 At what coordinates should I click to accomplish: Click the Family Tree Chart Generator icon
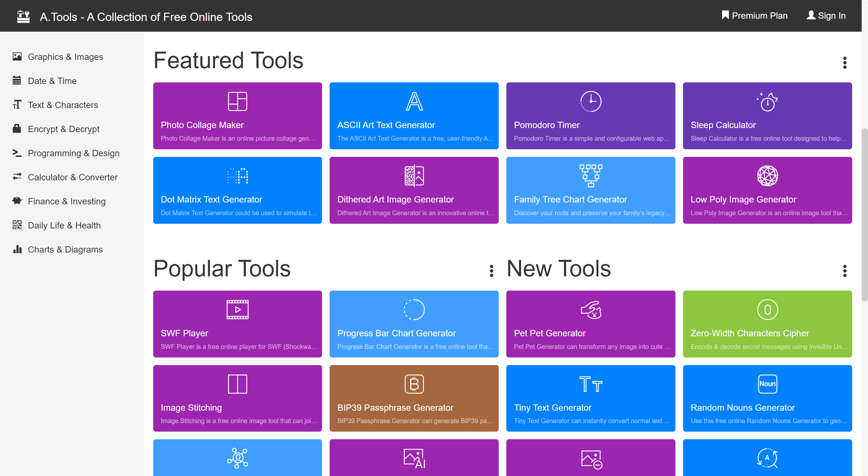coord(590,176)
